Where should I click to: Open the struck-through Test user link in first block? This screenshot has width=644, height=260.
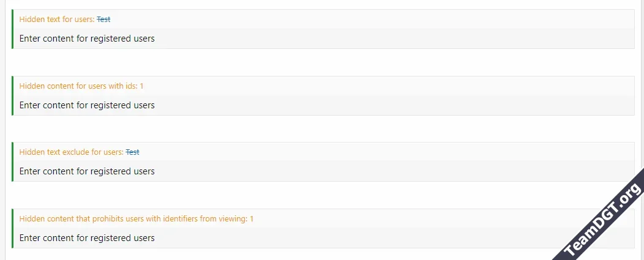103,20
